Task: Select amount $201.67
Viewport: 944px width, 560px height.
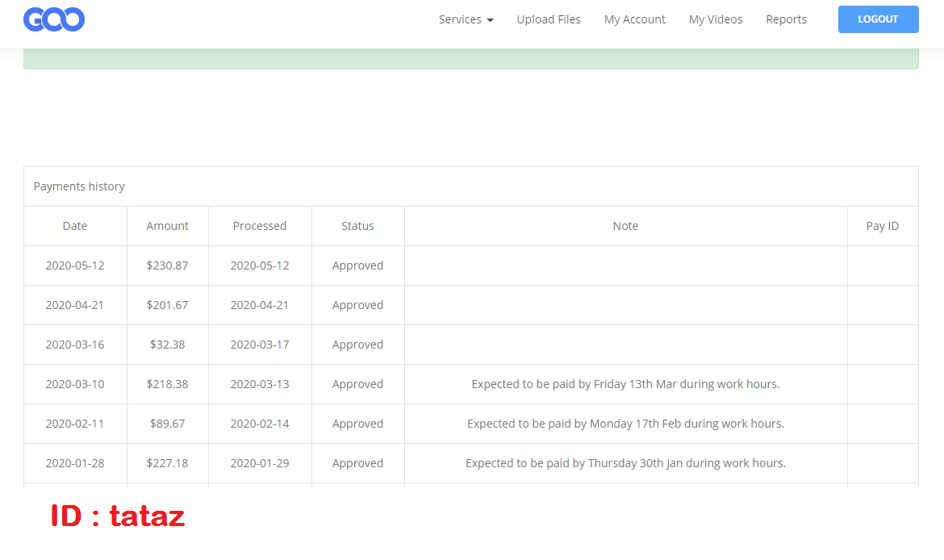Action: 167,305
